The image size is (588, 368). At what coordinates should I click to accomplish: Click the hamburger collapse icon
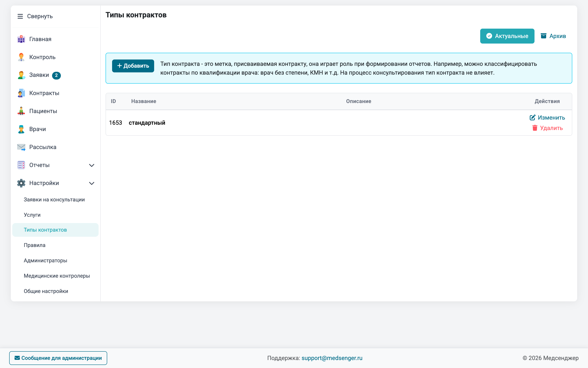coord(20,16)
